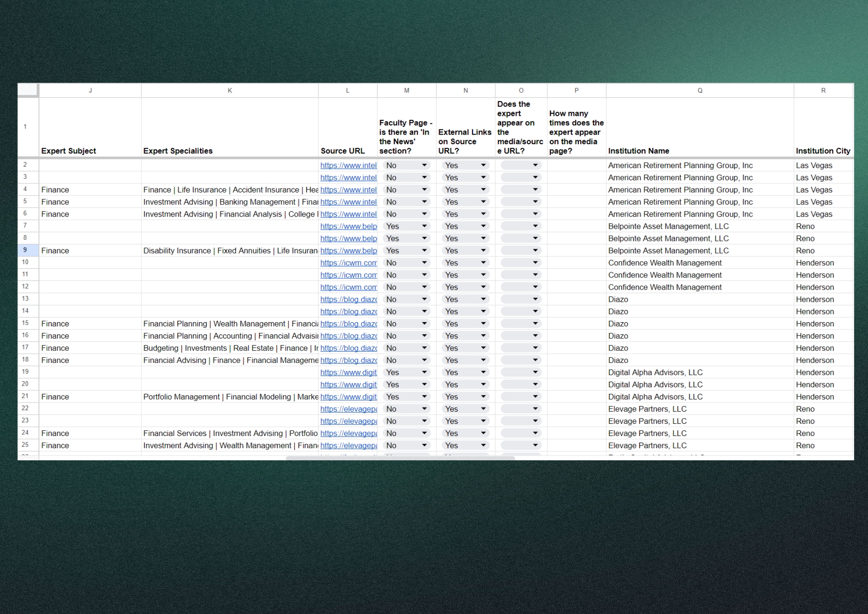Select column Q header
Viewport: 868px width, 614px height.
(700, 90)
